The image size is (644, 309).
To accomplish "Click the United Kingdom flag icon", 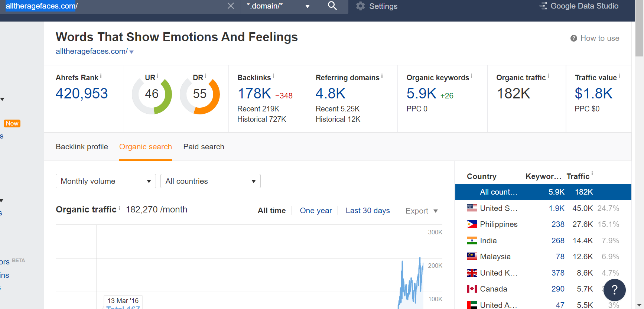I will pyautogui.click(x=472, y=273).
